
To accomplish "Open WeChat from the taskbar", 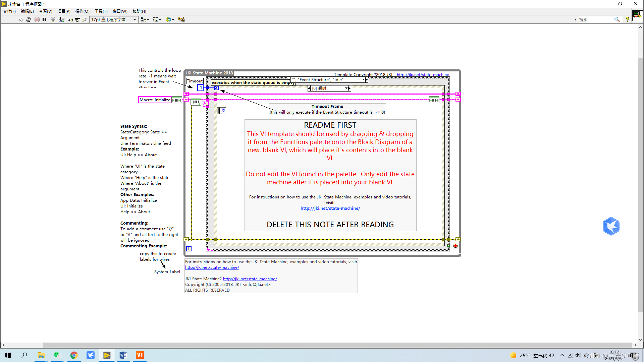I will tap(57, 355).
